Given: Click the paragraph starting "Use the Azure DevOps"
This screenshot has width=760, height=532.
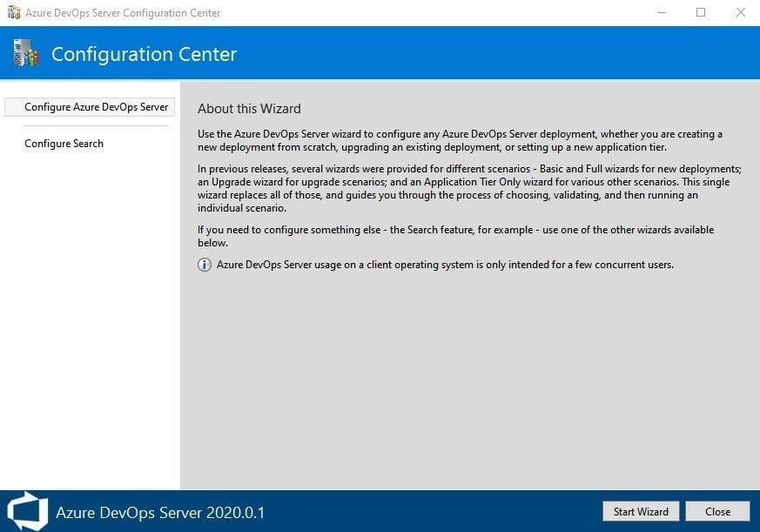Looking at the screenshot, I should click(x=460, y=140).
